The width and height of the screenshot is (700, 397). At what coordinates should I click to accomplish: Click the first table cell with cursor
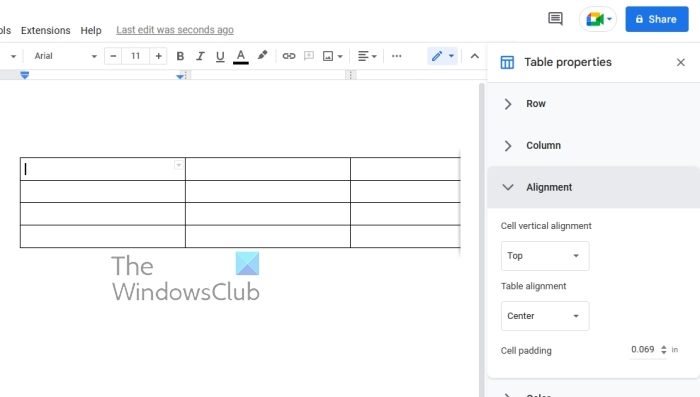pos(103,169)
